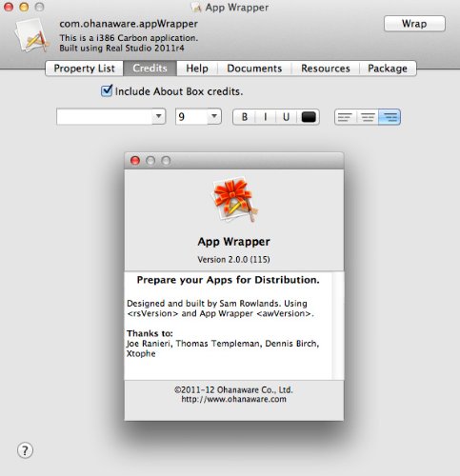This screenshot has width=460, height=476.
Task: Open the Resources tab
Action: pos(326,69)
